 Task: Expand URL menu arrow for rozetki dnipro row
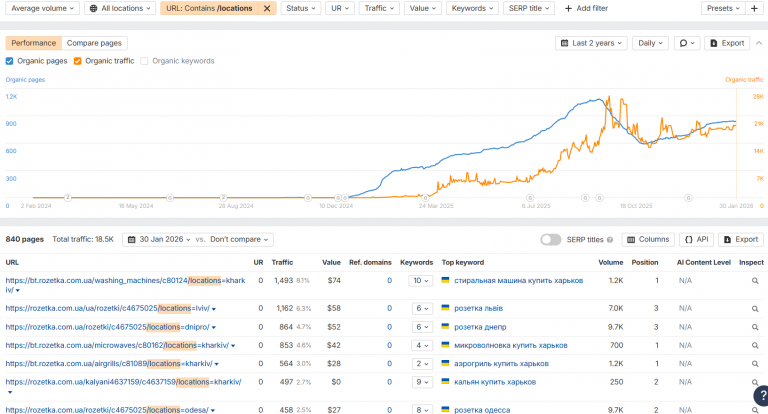pyautogui.click(x=214, y=328)
